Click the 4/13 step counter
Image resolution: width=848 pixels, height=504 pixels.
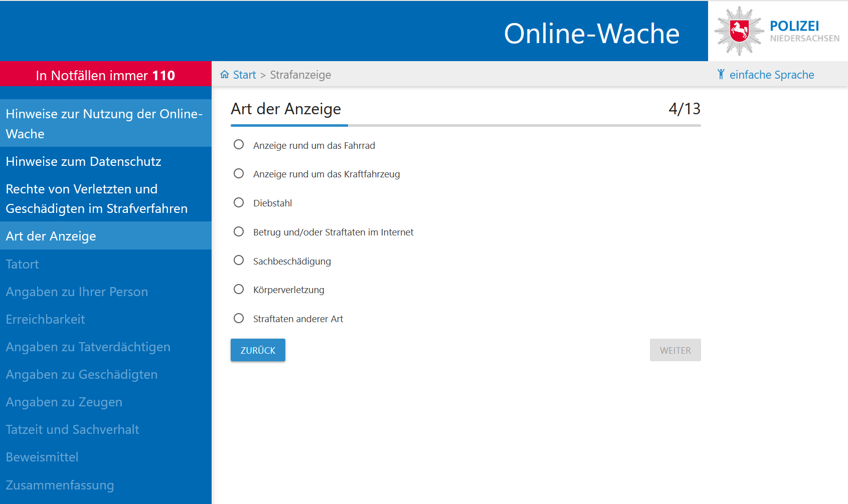point(685,109)
